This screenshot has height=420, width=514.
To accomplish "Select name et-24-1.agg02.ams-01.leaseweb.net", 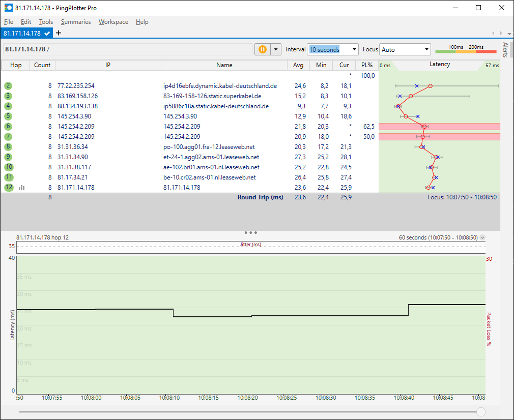I will pyautogui.click(x=211, y=157).
